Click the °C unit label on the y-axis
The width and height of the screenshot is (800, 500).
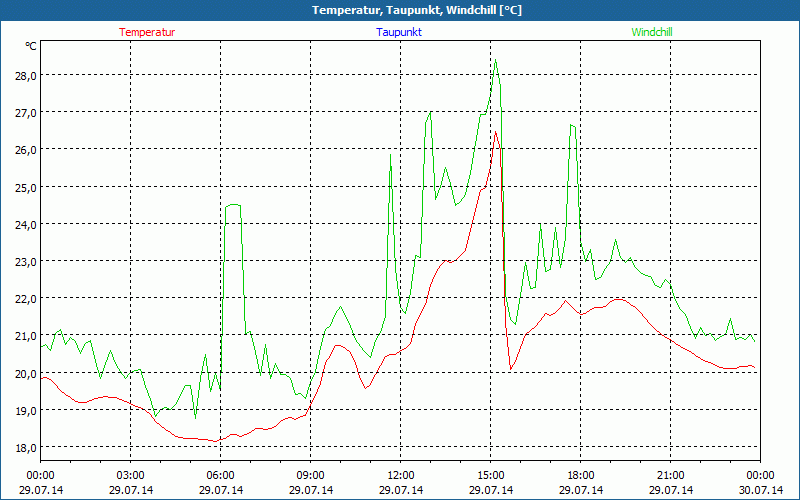pos(31,46)
